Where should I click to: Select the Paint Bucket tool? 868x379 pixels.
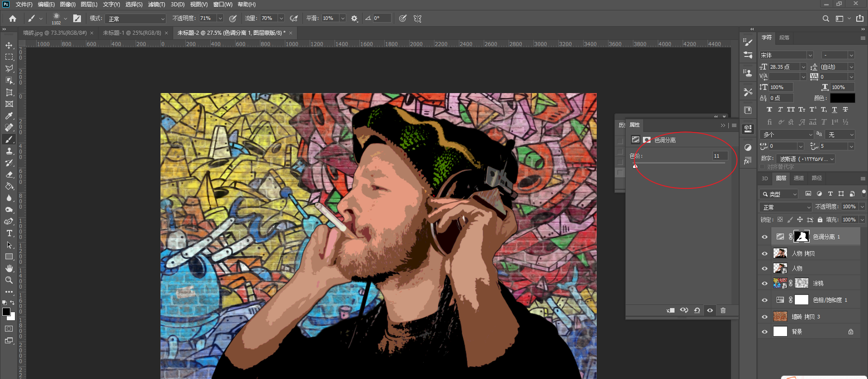pyautogui.click(x=9, y=186)
